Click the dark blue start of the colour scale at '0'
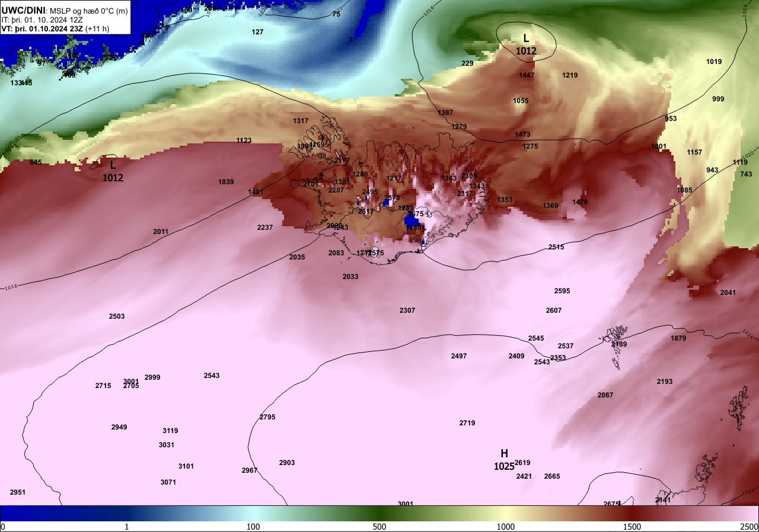Screen dimensions: 759x532 pos(4,527)
